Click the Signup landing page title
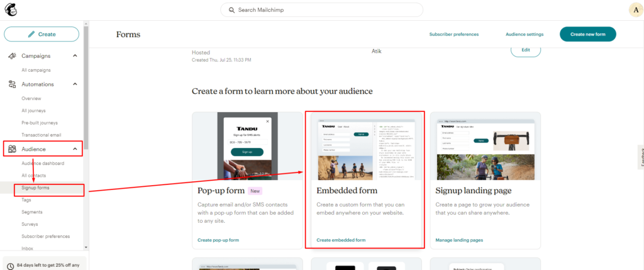 pos(473,191)
